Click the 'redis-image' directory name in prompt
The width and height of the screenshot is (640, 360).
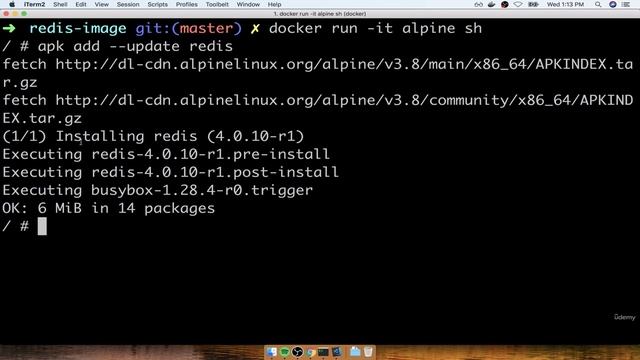click(x=78, y=28)
